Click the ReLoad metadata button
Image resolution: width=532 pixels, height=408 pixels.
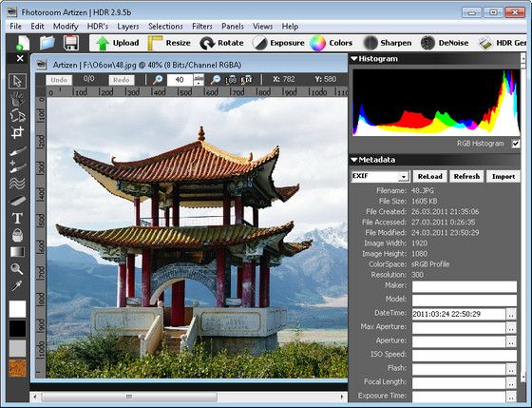(429, 176)
